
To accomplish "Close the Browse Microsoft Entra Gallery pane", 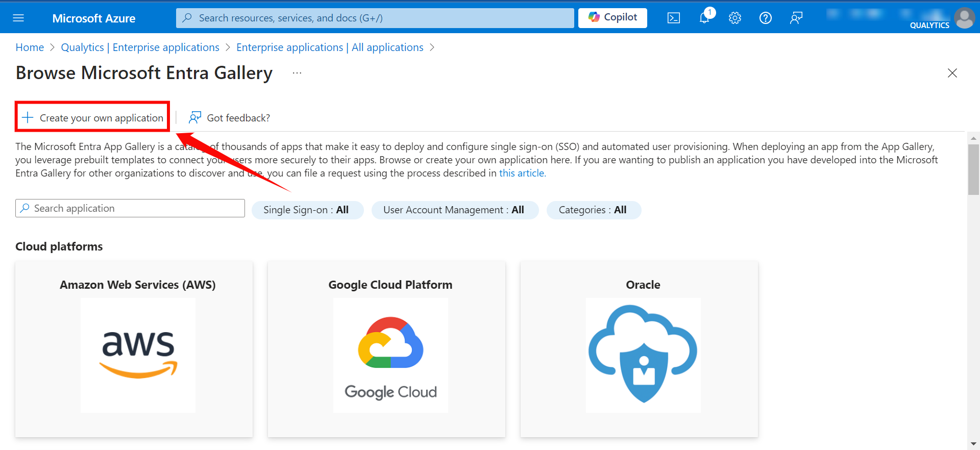I will [x=952, y=73].
